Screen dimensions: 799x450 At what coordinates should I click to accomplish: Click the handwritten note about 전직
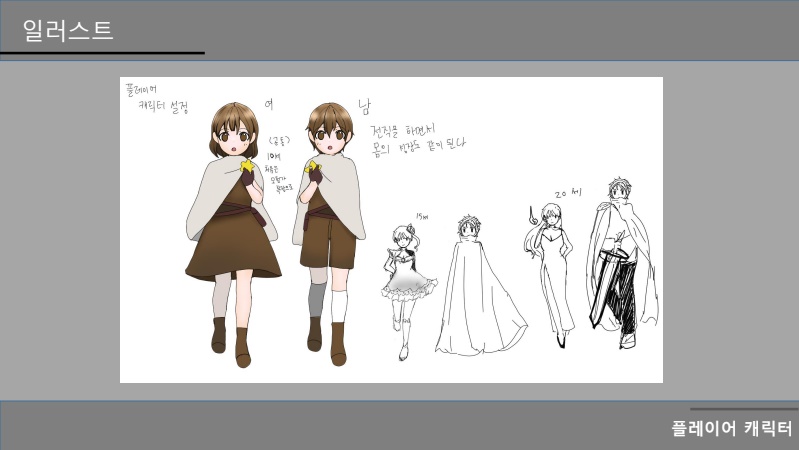[x=417, y=138]
